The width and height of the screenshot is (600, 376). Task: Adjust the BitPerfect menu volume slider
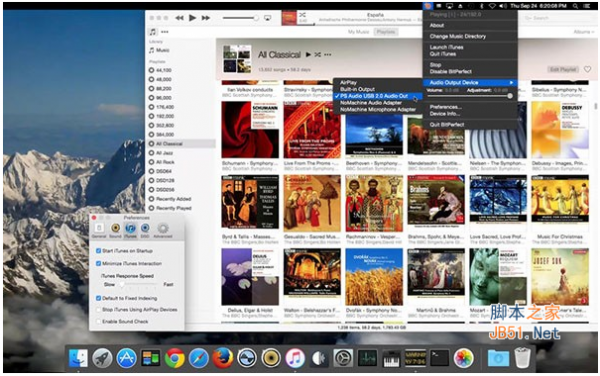[x=470, y=96]
